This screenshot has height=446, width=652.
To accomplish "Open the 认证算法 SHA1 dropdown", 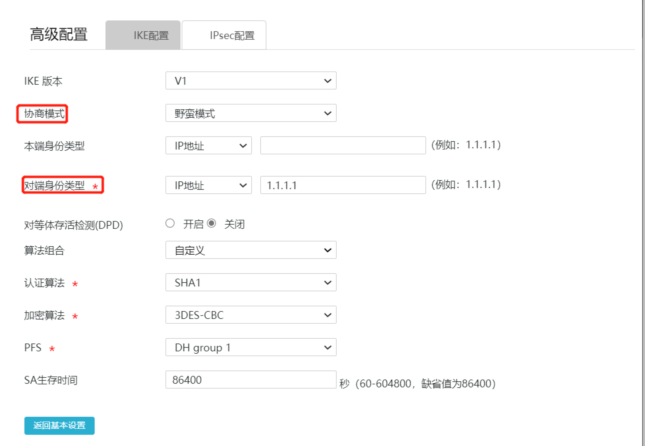I will point(250,283).
